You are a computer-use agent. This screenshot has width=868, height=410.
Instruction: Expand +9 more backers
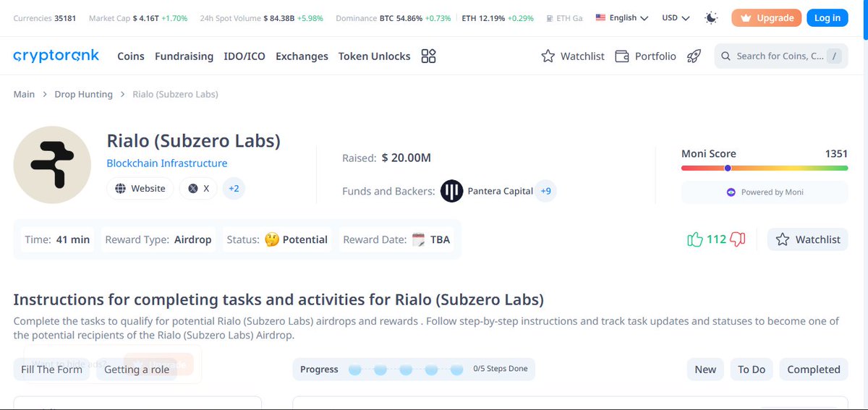tap(545, 191)
